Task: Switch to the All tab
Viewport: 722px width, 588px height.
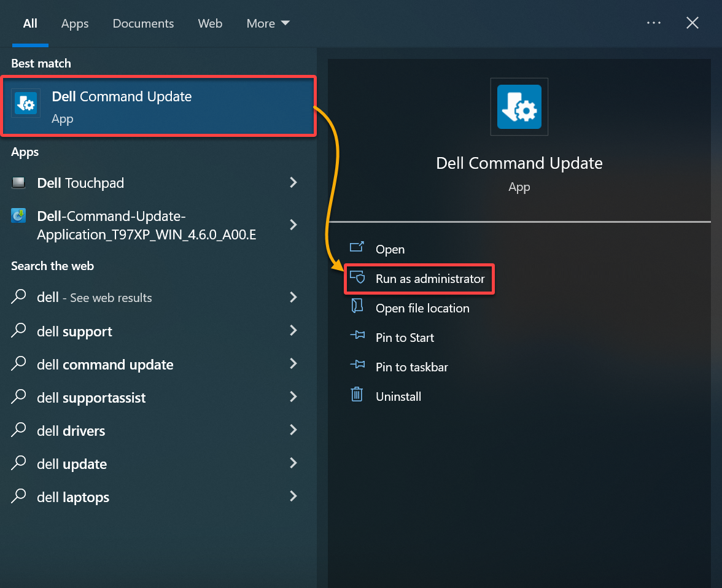Action: pos(30,23)
